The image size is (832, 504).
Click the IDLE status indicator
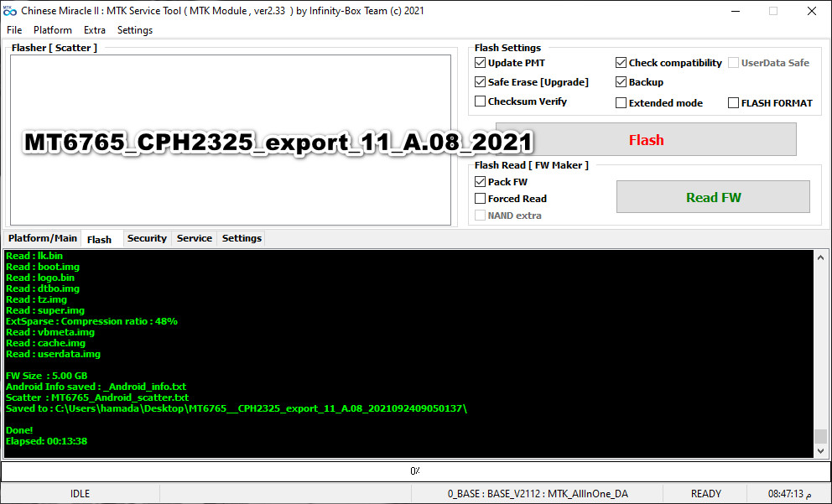click(x=80, y=493)
